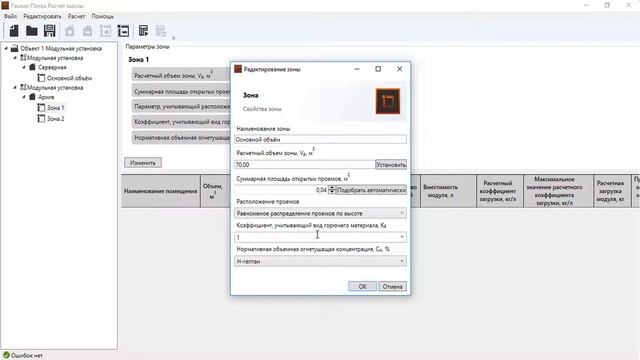Click the Вместимость модуля column header

point(448,191)
